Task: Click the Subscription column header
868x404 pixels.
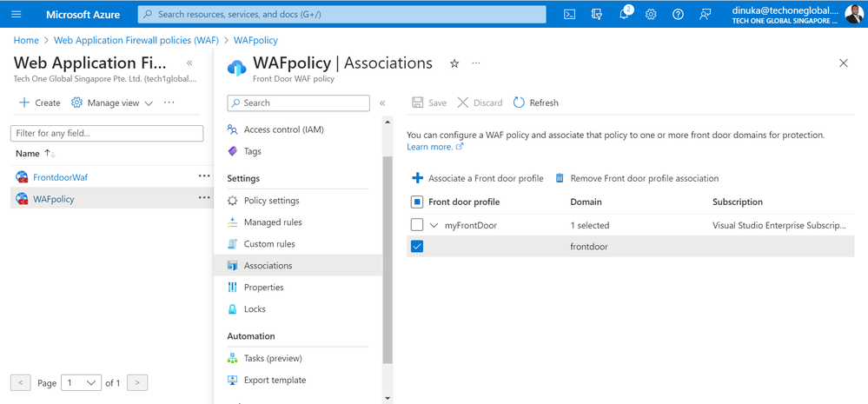Action: (x=738, y=202)
